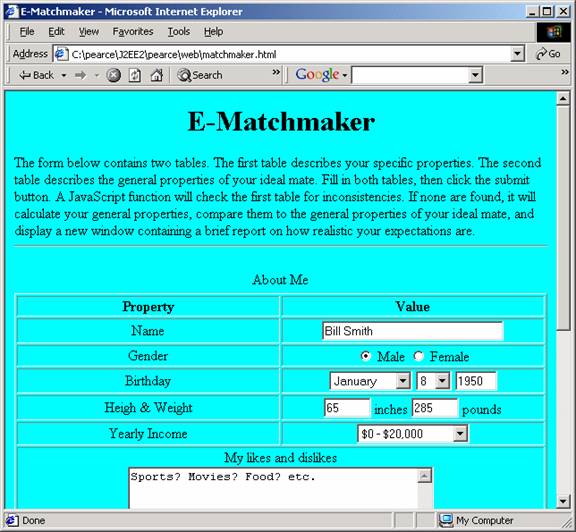576x532 pixels.
Task: Select the Female radio button
Action: click(x=418, y=356)
